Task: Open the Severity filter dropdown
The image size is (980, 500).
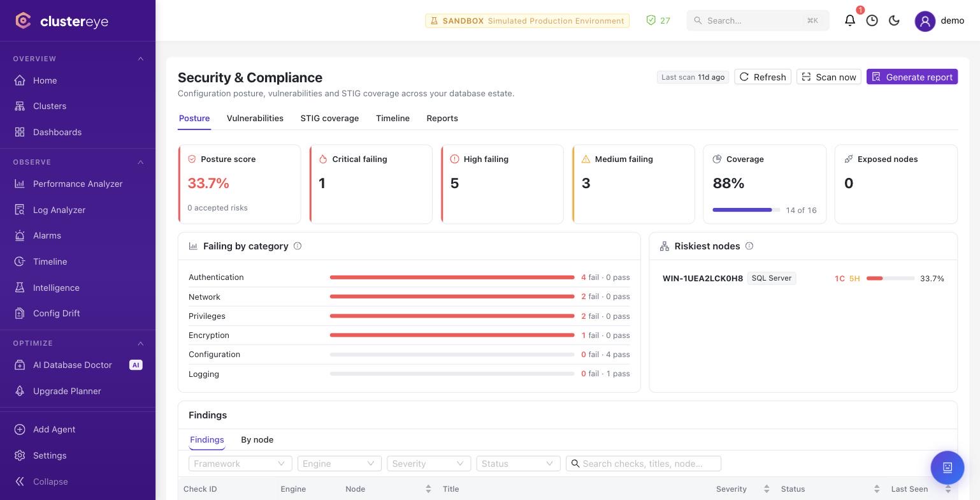Action: point(429,464)
